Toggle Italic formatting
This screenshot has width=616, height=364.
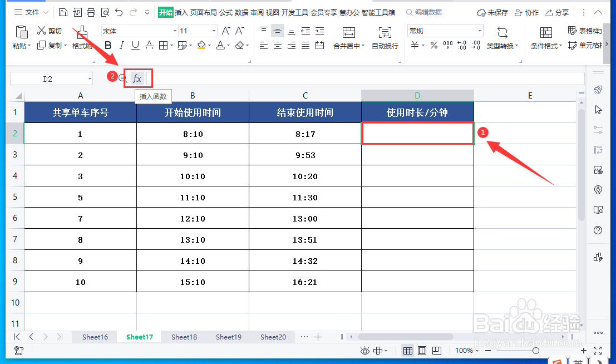click(x=122, y=46)
